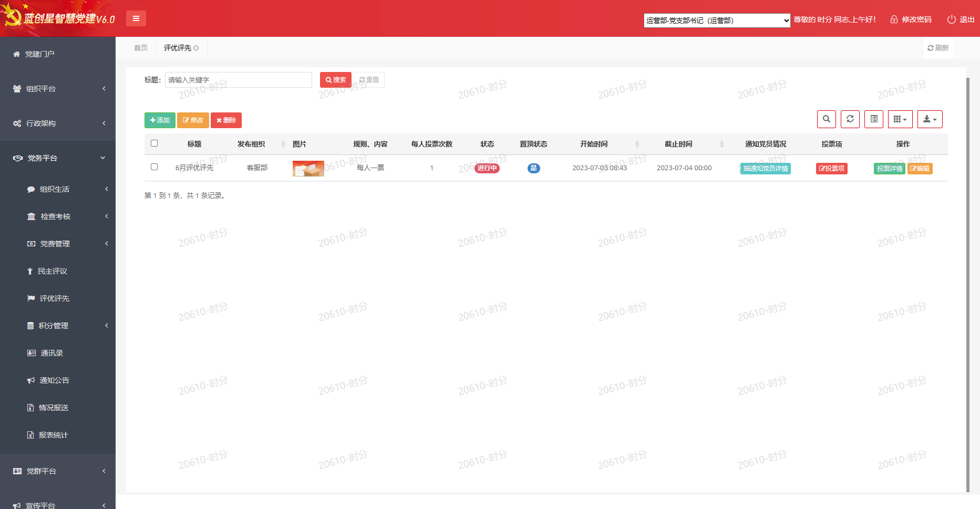Expand the 组织平台 sidebar menu

58,89
